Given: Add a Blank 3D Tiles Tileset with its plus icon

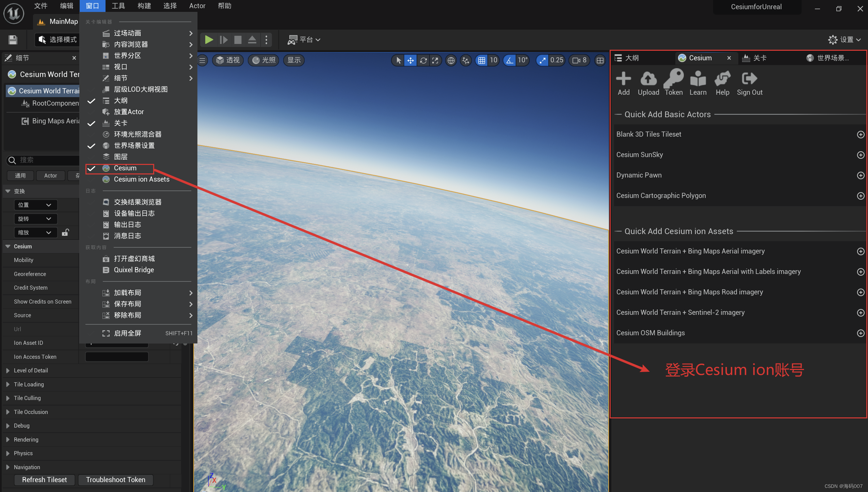Looking at the screenshot, I should coord(861,135).
